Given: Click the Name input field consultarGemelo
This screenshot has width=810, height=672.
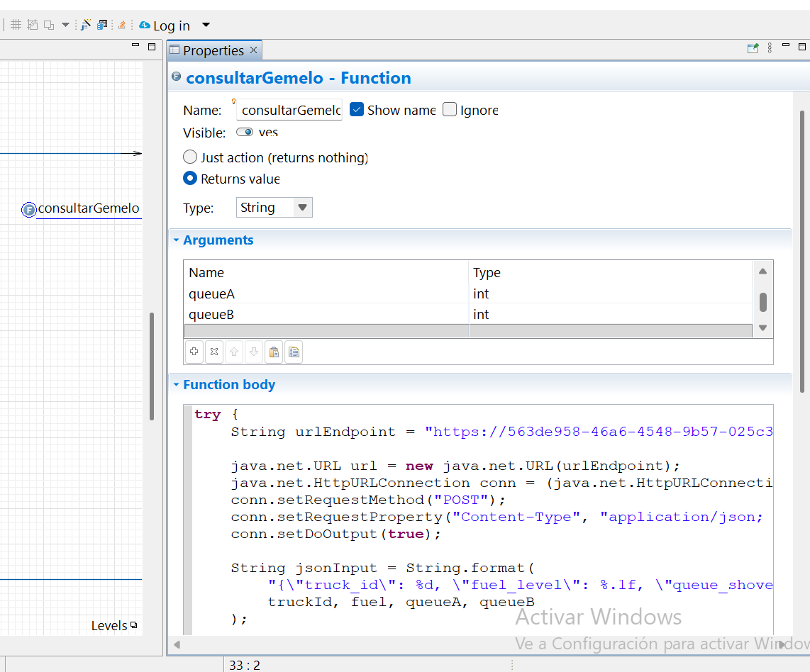Looking at the screenshot, I should click(290, 110).
